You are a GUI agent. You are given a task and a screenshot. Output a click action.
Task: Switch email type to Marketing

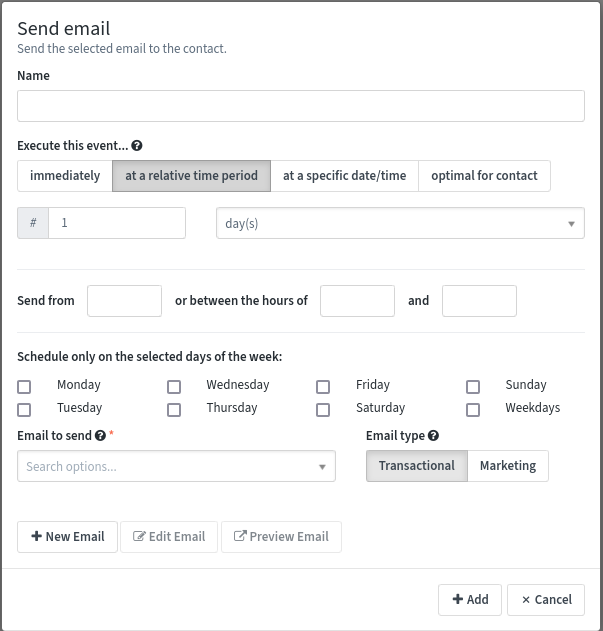pos(507,466)
